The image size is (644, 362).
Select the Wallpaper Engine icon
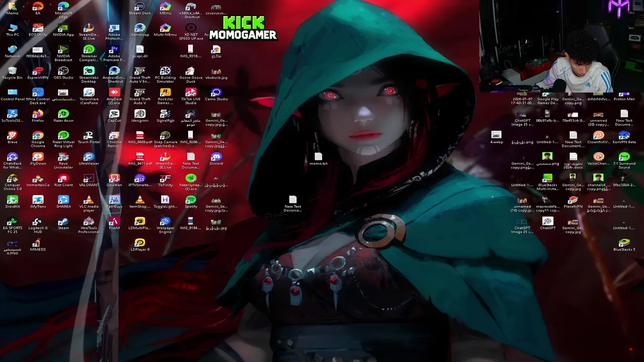pyautogui.click(x=166, y=225)
